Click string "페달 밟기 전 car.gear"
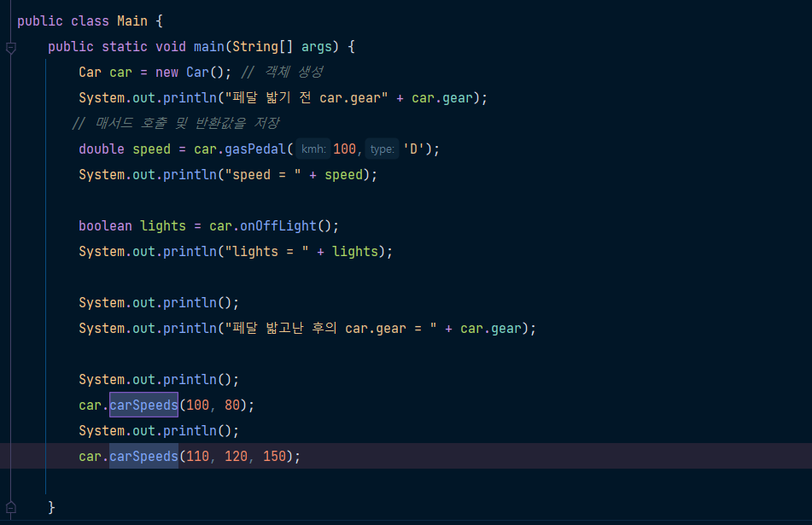Image resolution: width=812 pixels, height=525 pixels. (x=306, y=98)
